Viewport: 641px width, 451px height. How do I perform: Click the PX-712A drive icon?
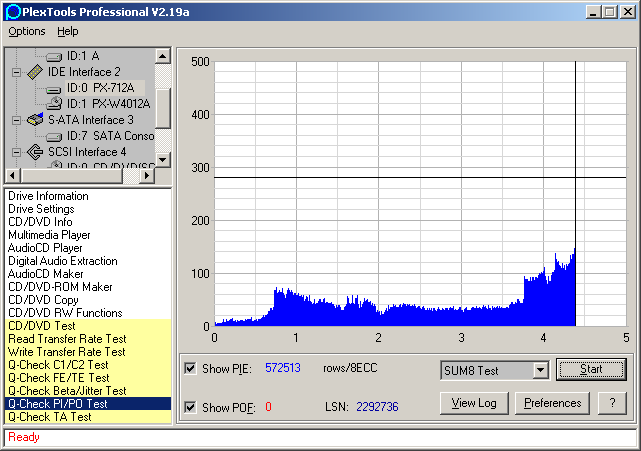tap(54, 89)
